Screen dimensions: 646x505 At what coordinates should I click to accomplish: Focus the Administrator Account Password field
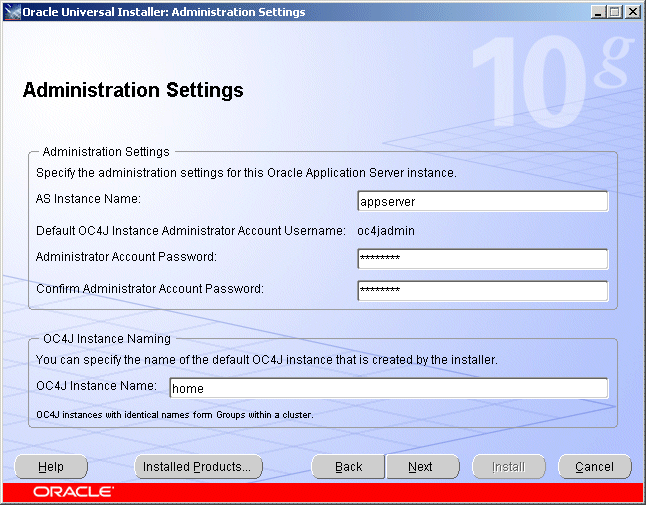click(x=482, y=259)
